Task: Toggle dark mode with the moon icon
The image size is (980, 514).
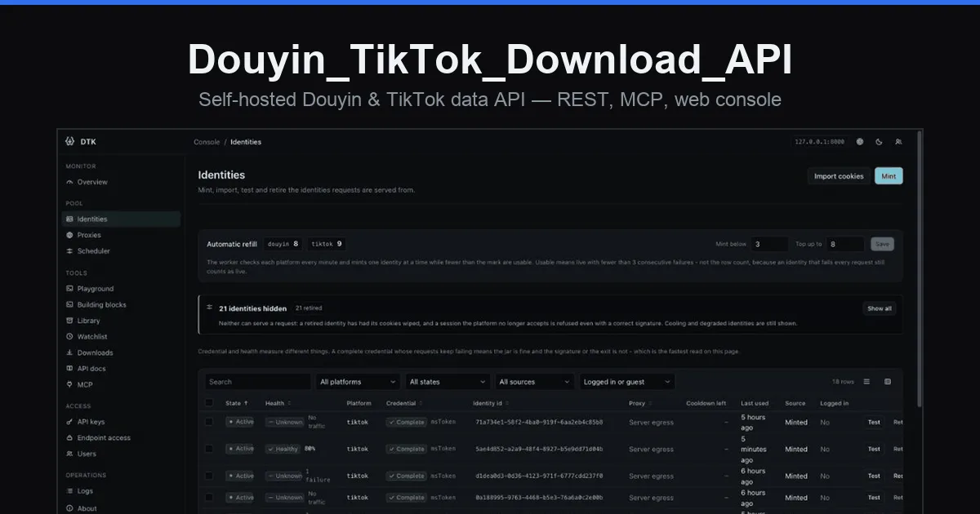Action: click(880, 141)
